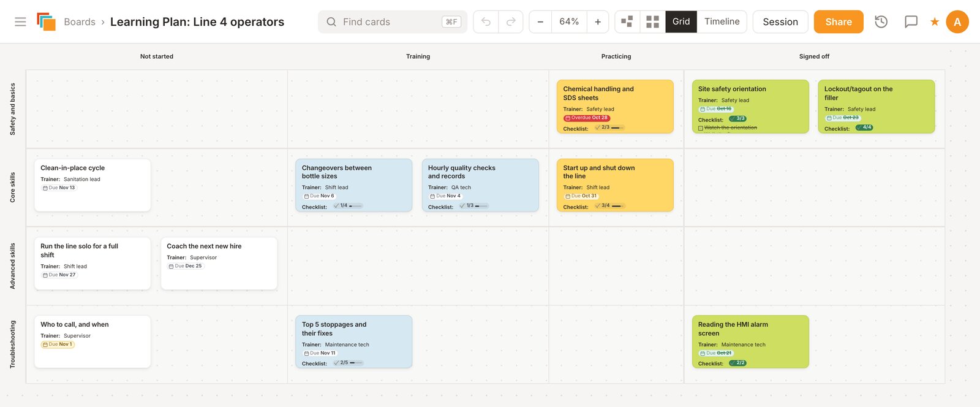This screenshot has height=407, width=980.
Task: Click the app logo icon
Action: point(46,21)
